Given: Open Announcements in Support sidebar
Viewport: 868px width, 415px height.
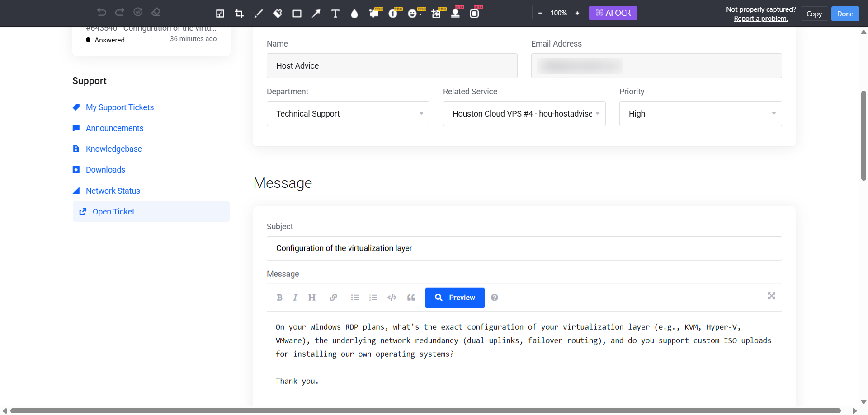Looking at the screenshot, I should coord(114,128).
